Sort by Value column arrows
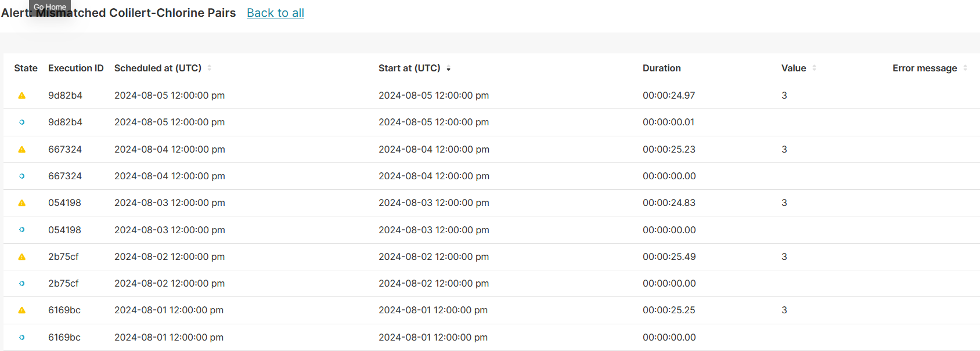This screenshot has width=980, height=351. coord(814,68)
